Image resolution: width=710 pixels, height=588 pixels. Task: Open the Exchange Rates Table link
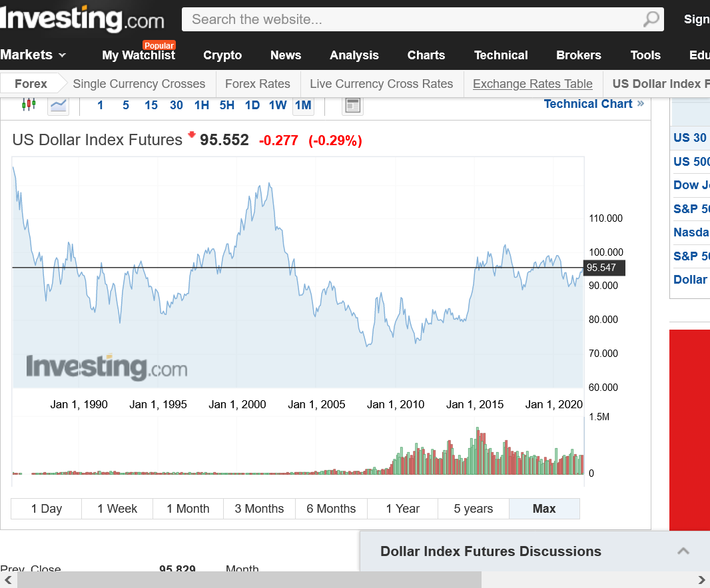533,84
